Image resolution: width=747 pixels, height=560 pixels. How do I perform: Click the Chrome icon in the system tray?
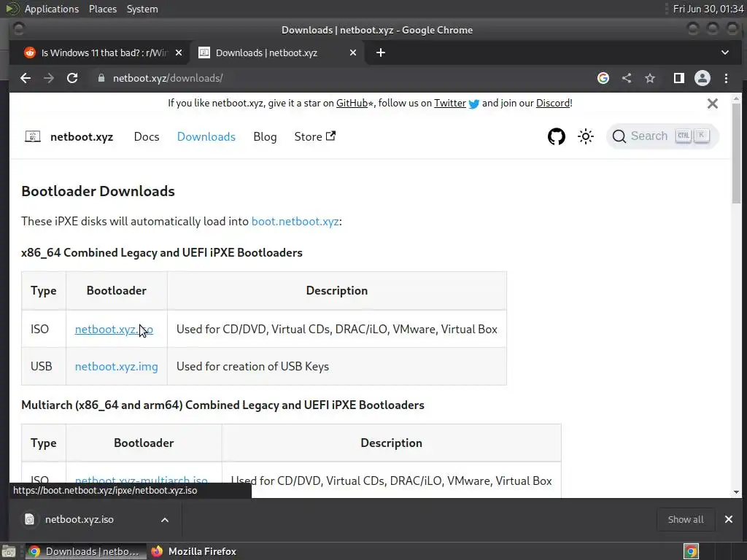click(691, 551)
